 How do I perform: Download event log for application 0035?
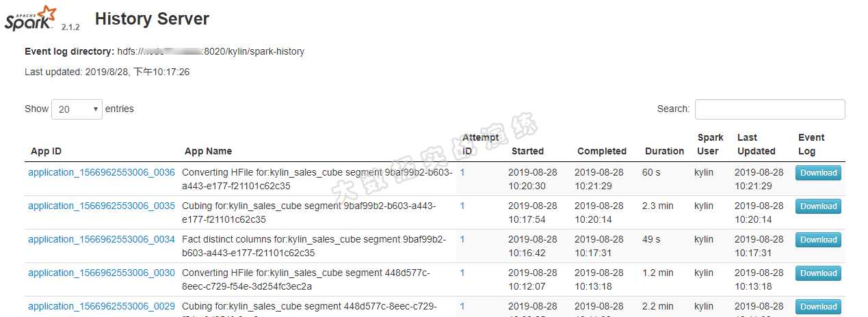818,206
